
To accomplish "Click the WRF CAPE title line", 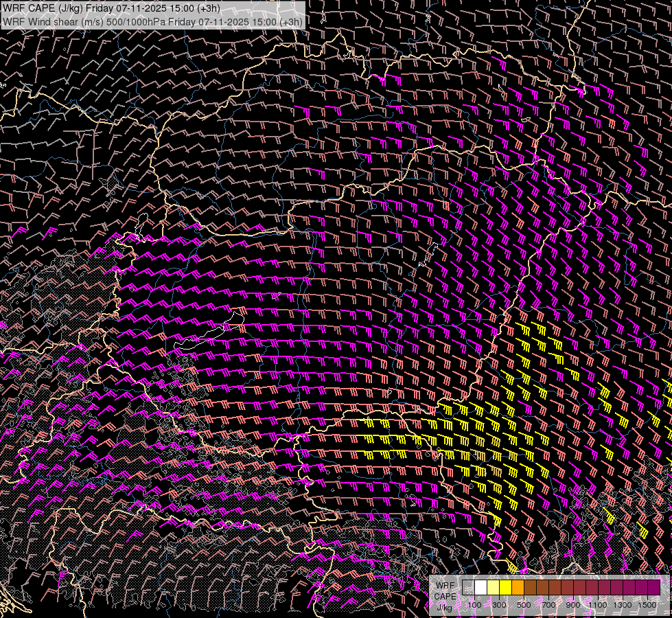I will click(111, 8).
